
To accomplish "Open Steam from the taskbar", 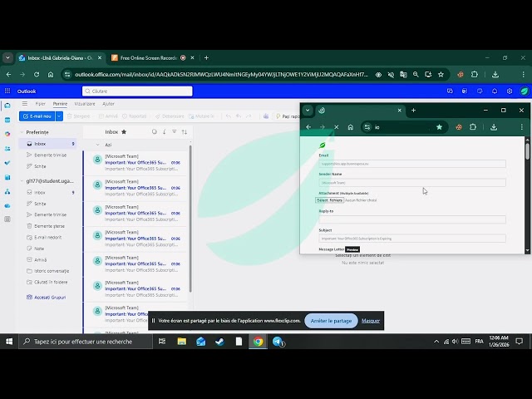I will [x=219, y=342].
